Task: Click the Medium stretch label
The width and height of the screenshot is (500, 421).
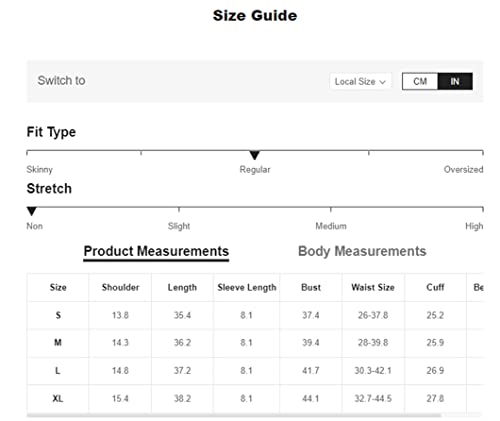Action: click(x=331, y=226)
